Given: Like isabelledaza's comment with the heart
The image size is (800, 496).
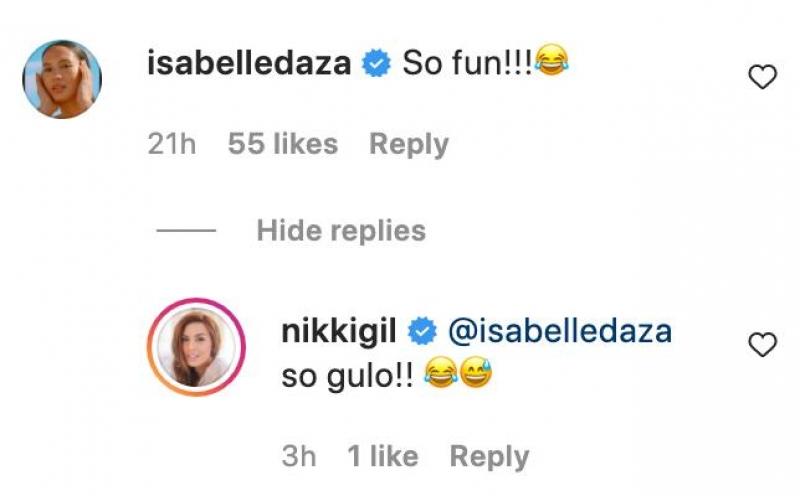Looking at the screenshot, I should (x=763, y=77).
